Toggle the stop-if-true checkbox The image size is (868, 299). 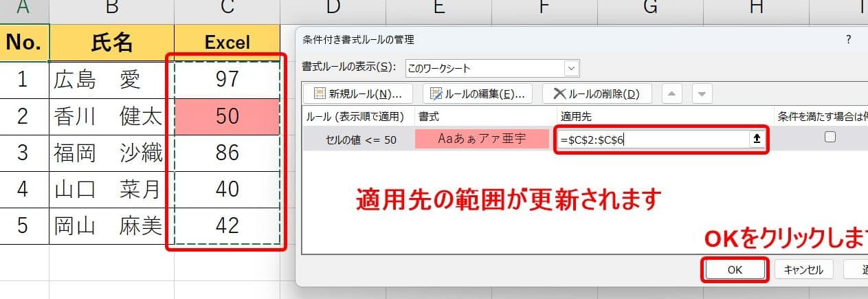[x=830, y=137]
